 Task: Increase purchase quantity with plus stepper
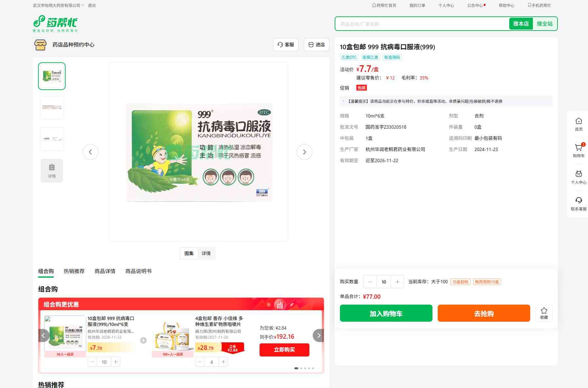tap(397, 282)
